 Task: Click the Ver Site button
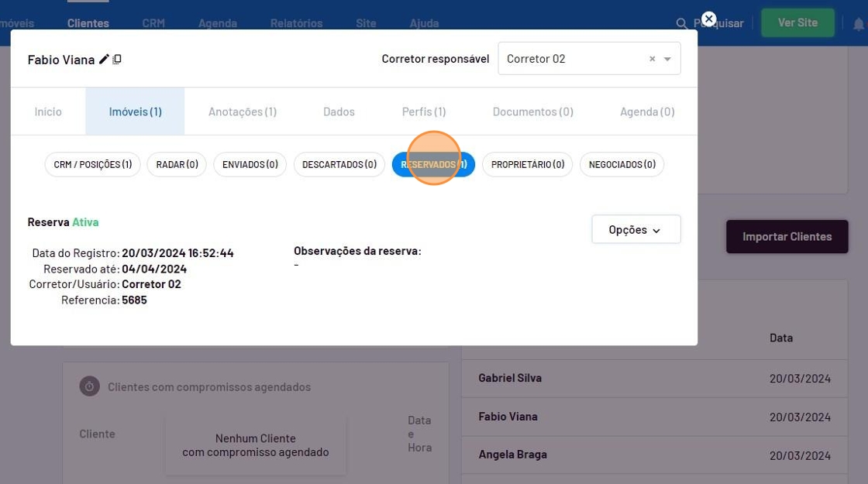[797, 22]
